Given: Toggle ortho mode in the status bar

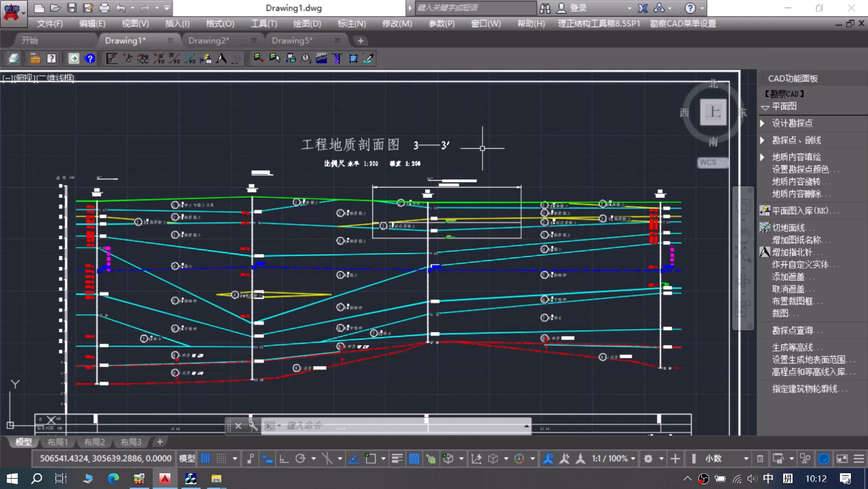Looking at the screenshot, I should point(284,459).
